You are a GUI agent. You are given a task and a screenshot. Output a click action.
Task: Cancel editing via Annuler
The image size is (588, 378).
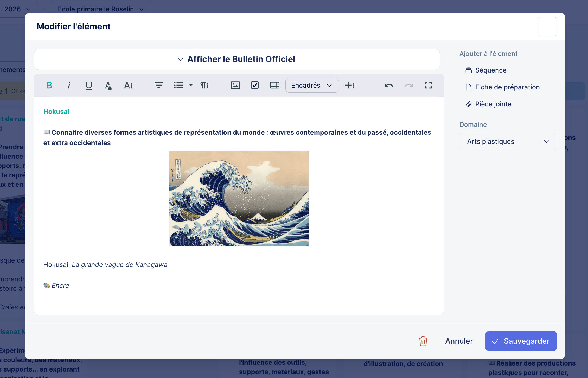tap(459, 341)
